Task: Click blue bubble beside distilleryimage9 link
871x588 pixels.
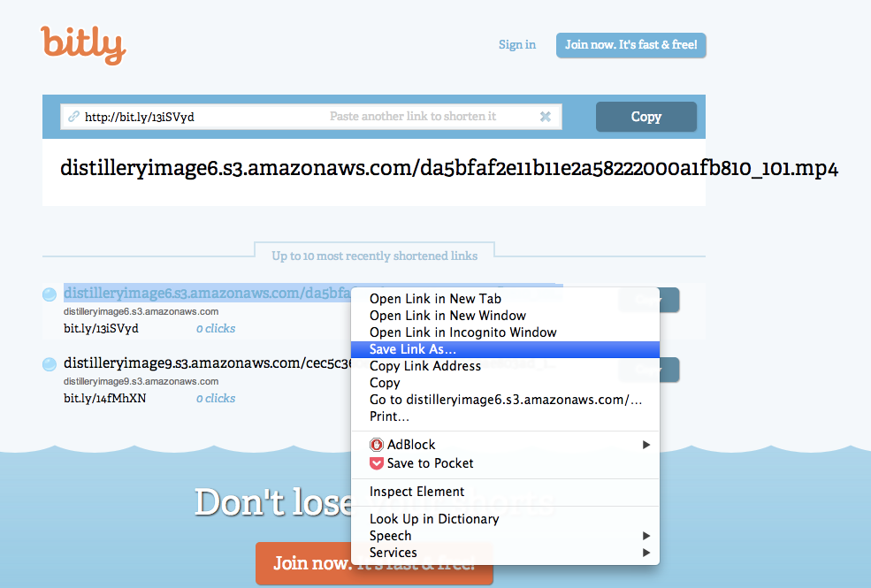Action: coord(50,364)
